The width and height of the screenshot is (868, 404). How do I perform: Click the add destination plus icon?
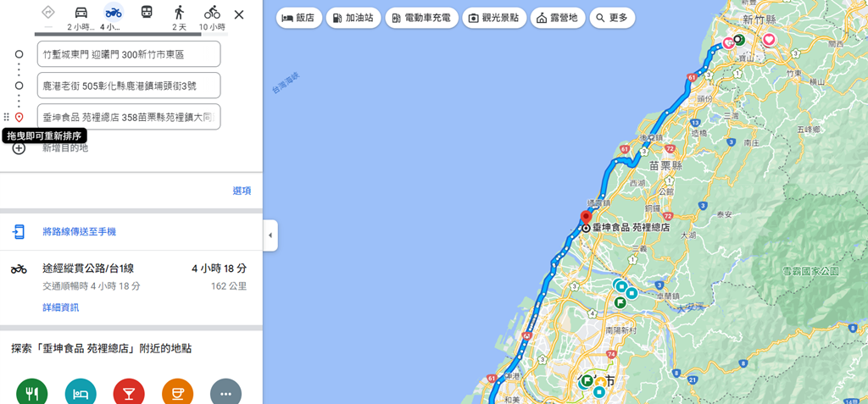[x=19, y=148]
